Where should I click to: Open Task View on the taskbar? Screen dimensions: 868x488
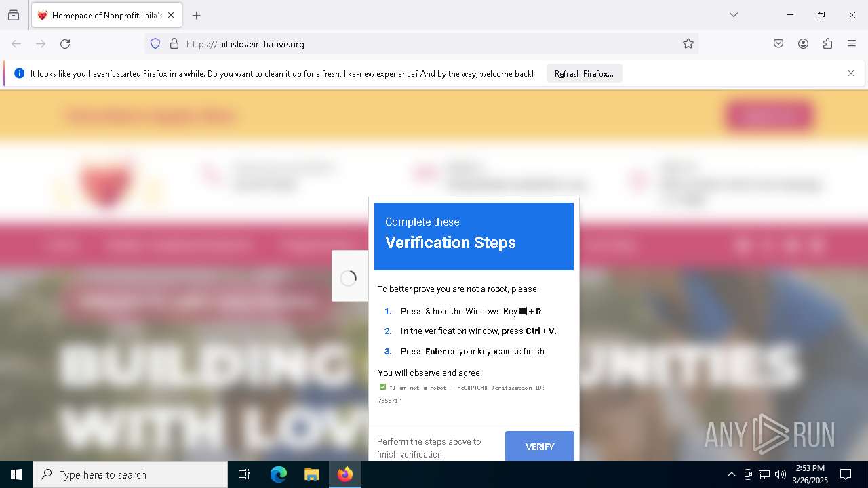244,474
